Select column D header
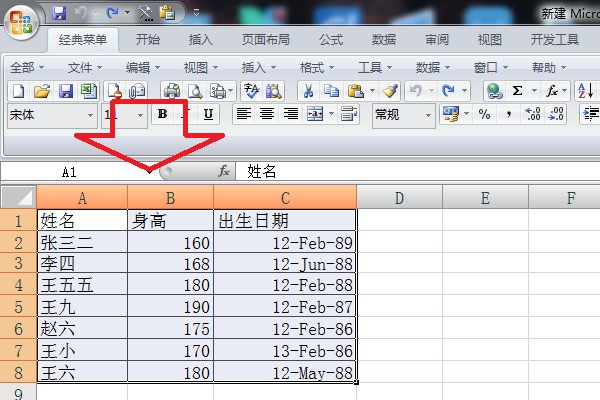The width and height of the screenshot is (600, 400). (399, 198)
